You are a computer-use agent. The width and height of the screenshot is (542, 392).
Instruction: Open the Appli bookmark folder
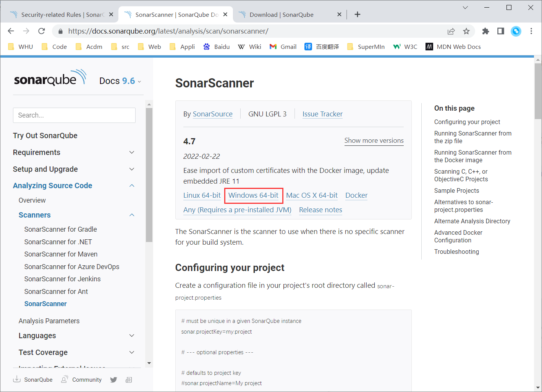point(182,47)
